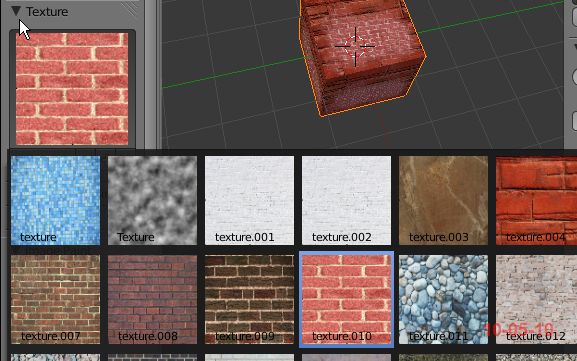Choose texture.009 dark brick thumbnail
This screenshot has height=361, width=577.
pyautogui.click(x=249, y=300)
